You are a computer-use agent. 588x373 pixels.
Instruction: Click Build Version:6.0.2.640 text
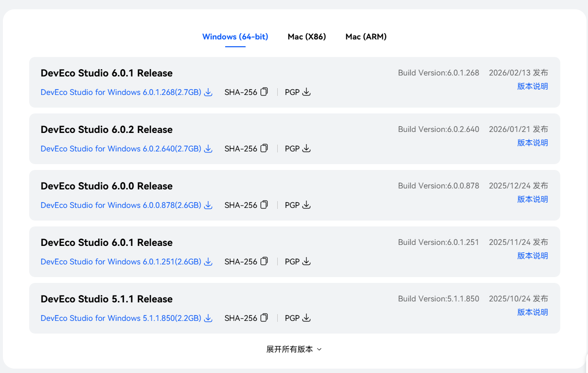pos(439,129)
